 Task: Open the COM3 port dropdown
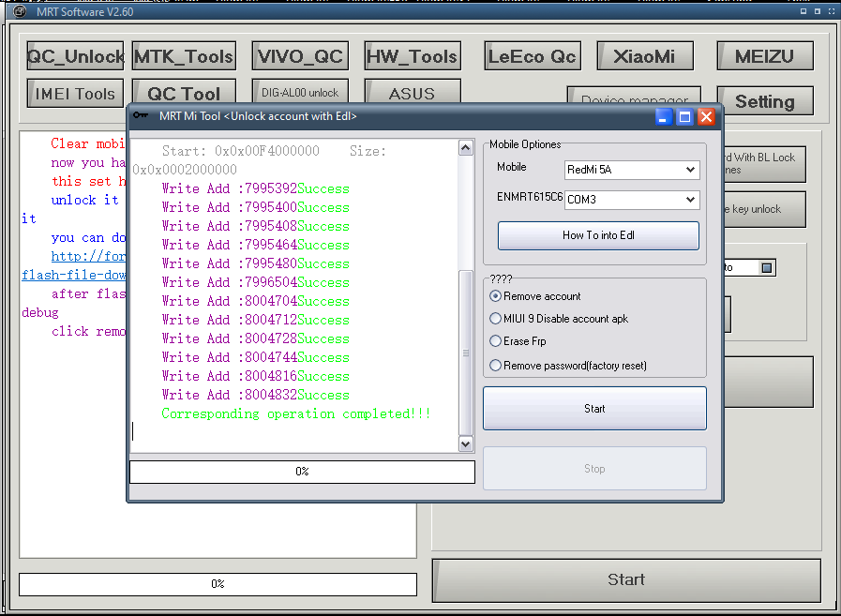tap(632, 200)
